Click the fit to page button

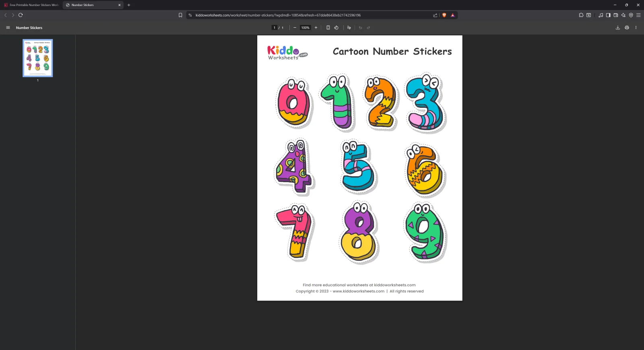pos(328,28)
